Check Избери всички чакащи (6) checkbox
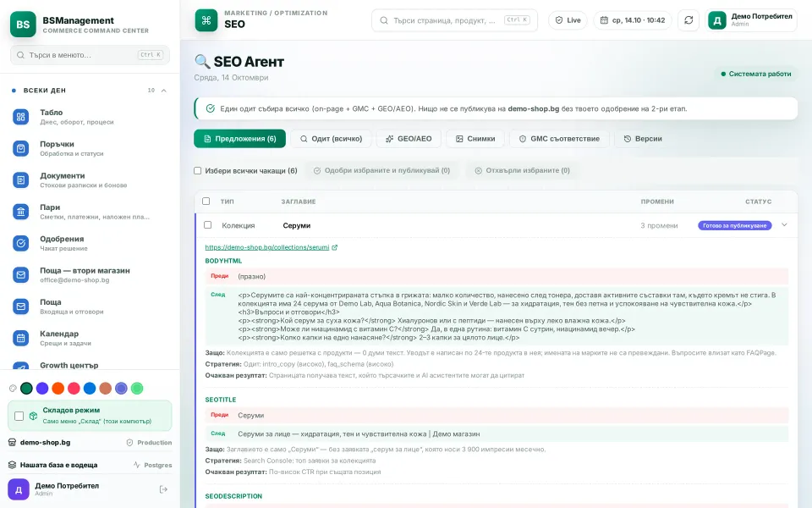 coord(197,170)
